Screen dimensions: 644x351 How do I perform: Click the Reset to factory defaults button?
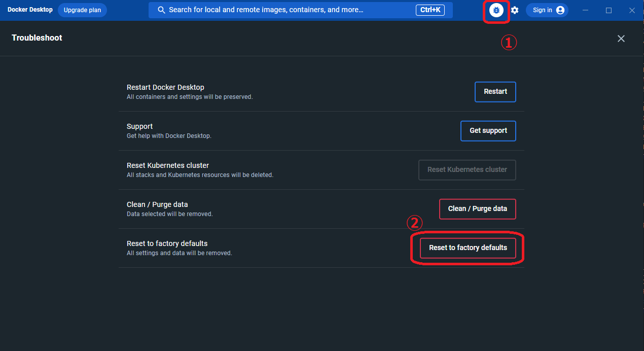click(x=468, y=248)
